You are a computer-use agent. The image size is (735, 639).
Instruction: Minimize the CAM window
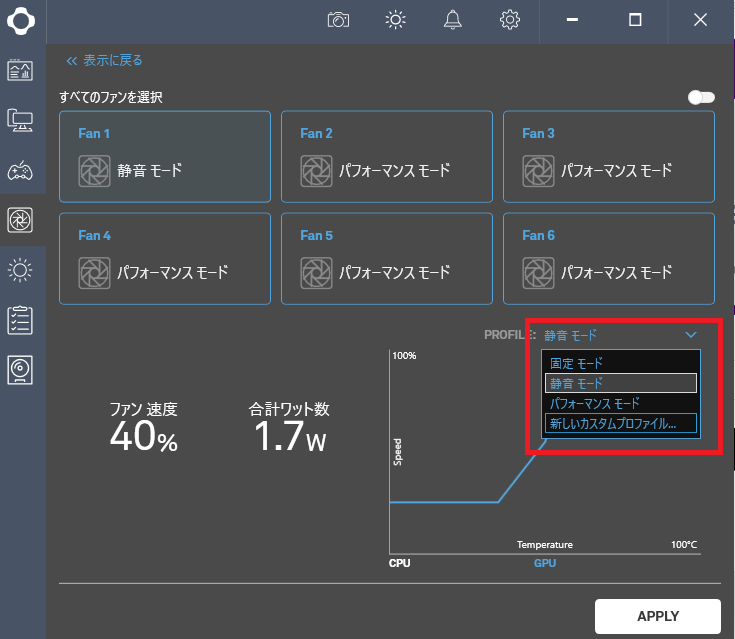(x=572, y=20)
